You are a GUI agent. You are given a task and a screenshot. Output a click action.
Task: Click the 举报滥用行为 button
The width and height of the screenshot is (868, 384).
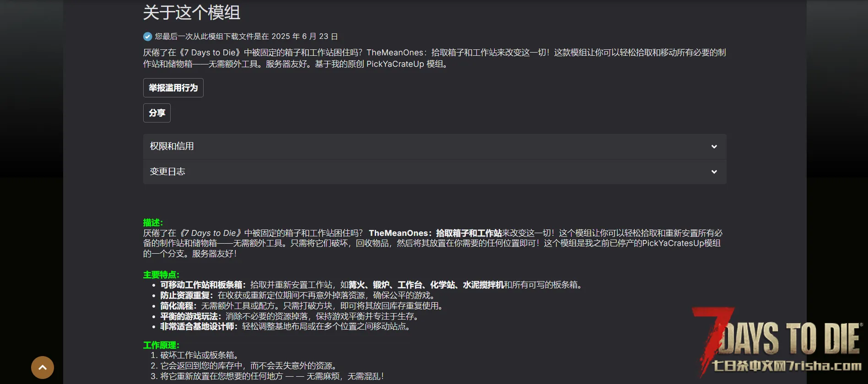point(173,88)
